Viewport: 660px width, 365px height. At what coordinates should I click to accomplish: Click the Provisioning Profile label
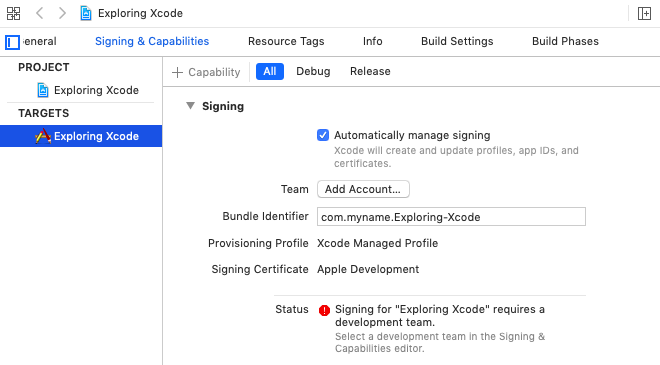(258, 243)
